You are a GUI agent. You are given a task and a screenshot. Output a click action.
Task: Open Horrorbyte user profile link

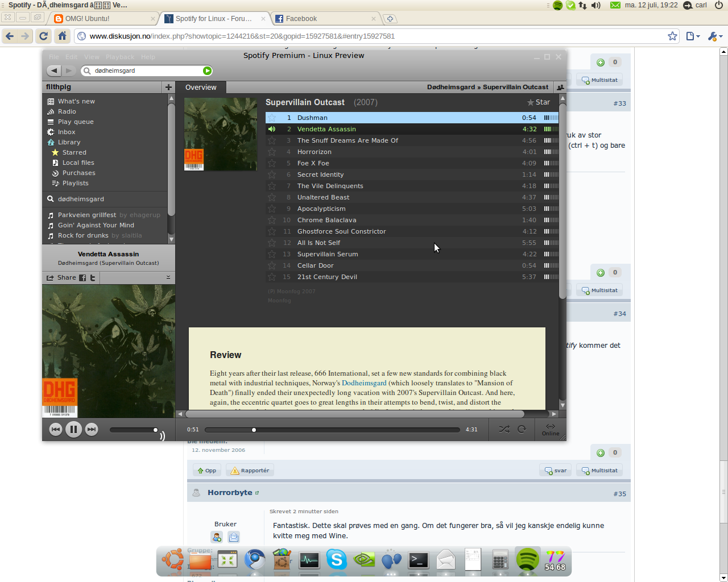pos(230,493)
